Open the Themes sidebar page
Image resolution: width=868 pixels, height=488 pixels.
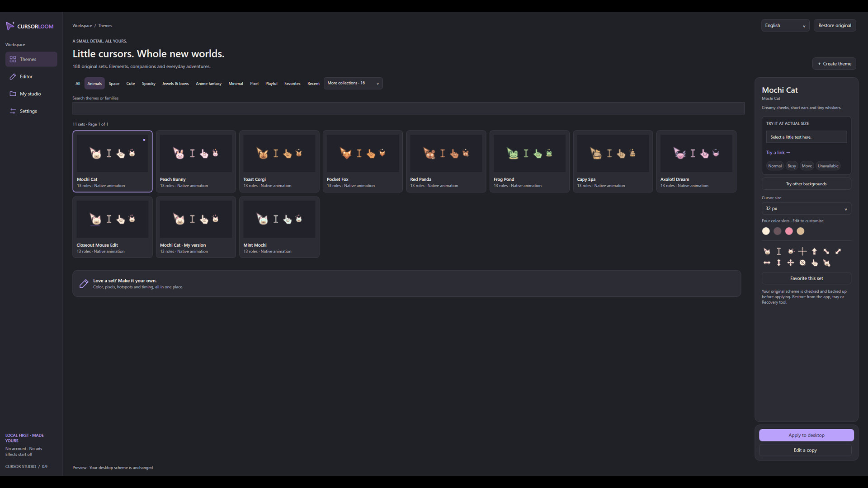31,59
